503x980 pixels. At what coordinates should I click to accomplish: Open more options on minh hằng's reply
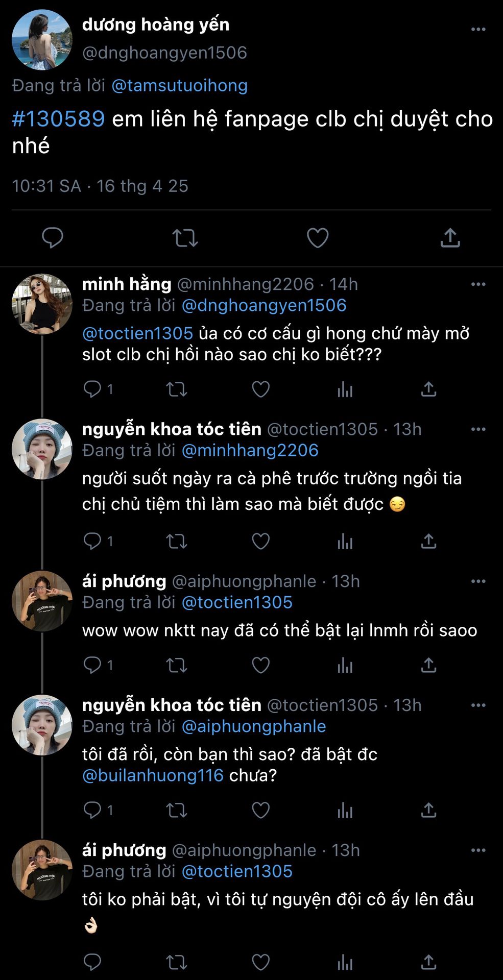click(x=478, y=284)
